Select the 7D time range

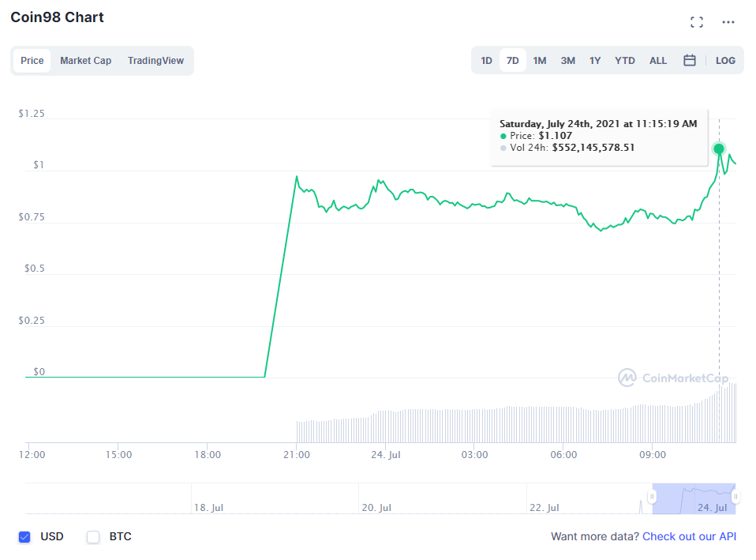(x=512, y=61)
